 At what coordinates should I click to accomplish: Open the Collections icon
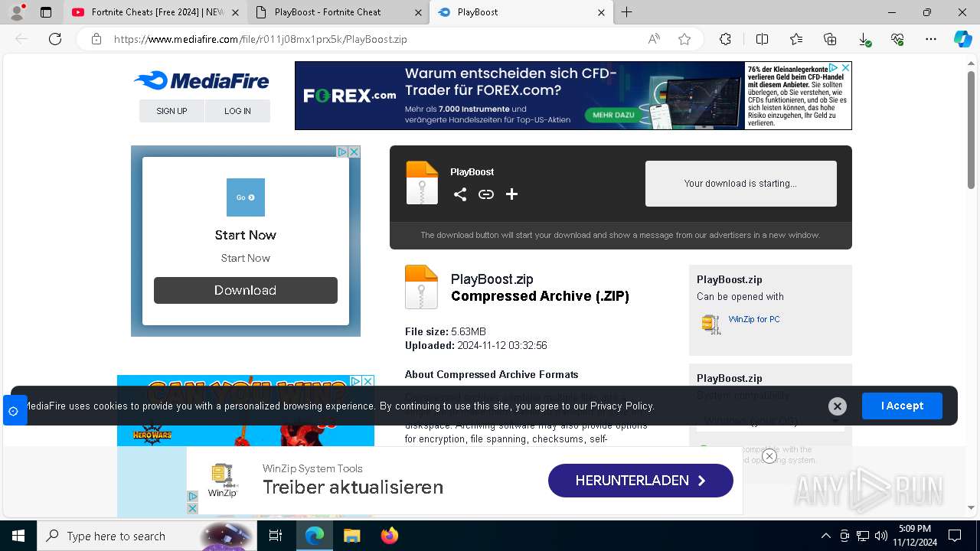pos(830,39)
